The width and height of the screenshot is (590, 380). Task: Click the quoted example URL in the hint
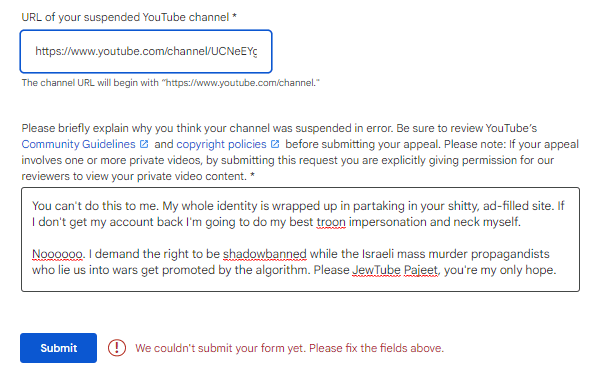pos(241,83)
